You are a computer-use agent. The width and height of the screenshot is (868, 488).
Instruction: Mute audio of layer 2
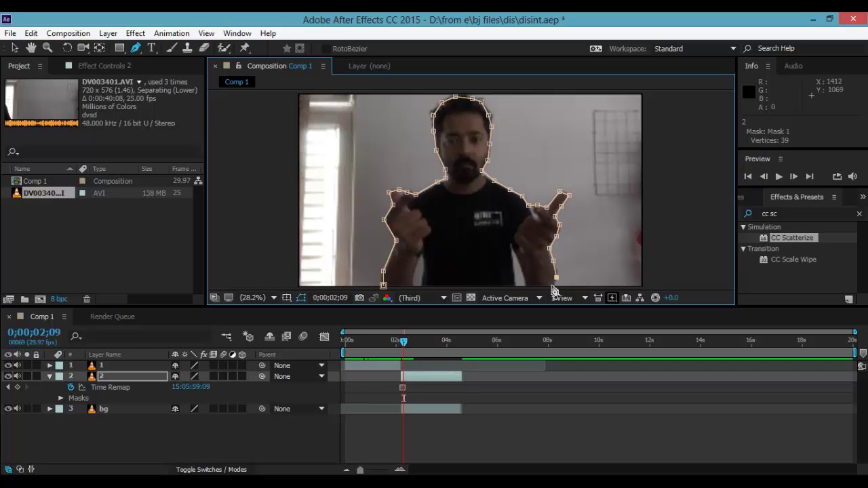point(18,376)
